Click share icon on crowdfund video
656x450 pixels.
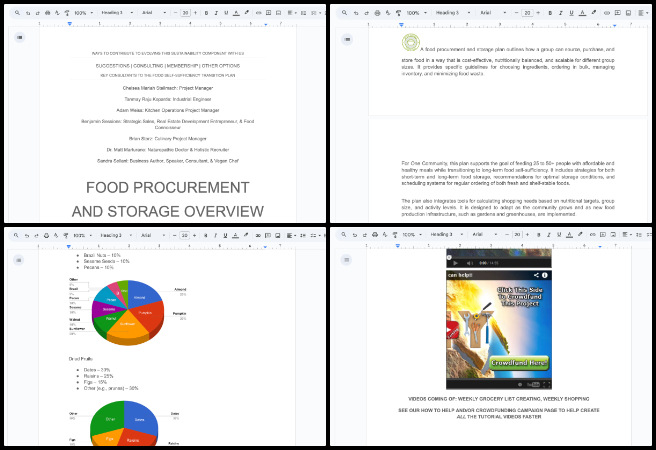536,275
